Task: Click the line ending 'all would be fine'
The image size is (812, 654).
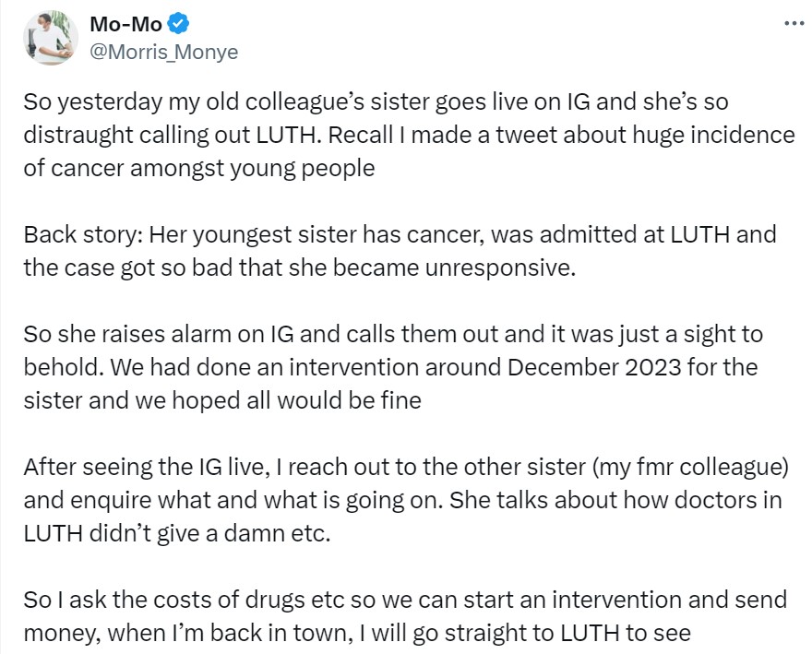Action: (222, 400)
